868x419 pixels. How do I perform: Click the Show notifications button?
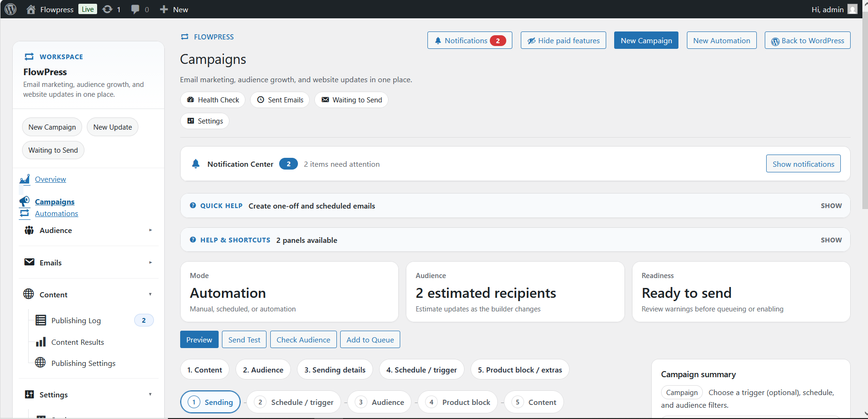(x=803, y=164)
